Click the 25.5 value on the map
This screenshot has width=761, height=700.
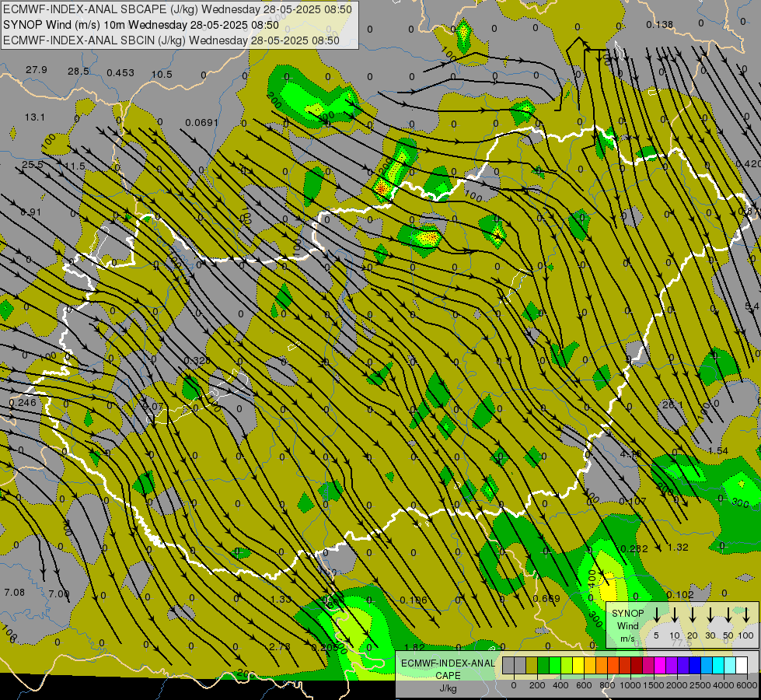[33, 165]
